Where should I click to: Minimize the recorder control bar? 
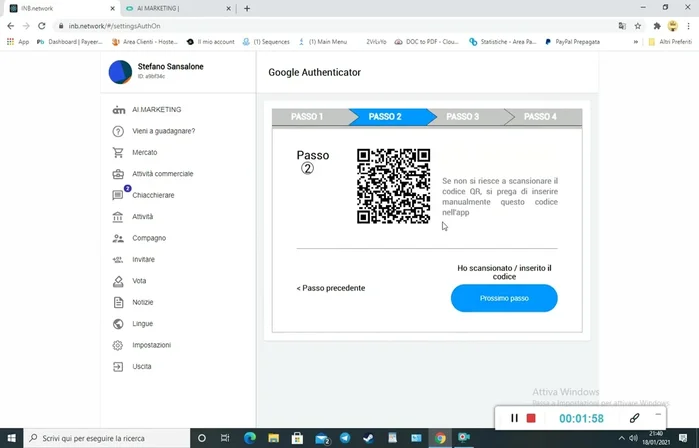tap(658, 414)
